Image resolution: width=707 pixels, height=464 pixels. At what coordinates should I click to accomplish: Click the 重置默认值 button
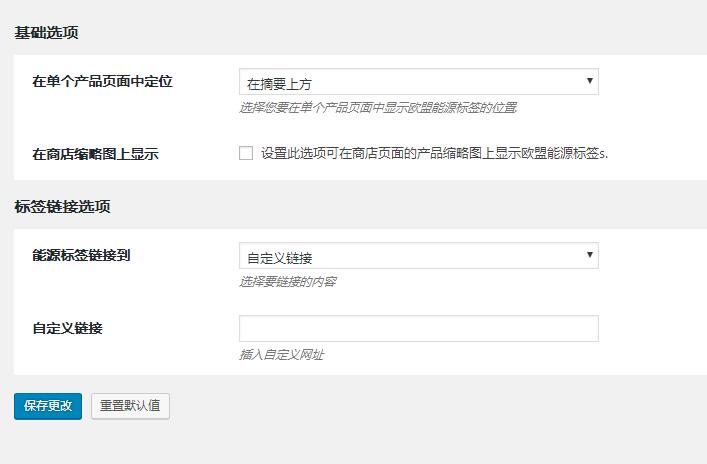coord(130,406)
